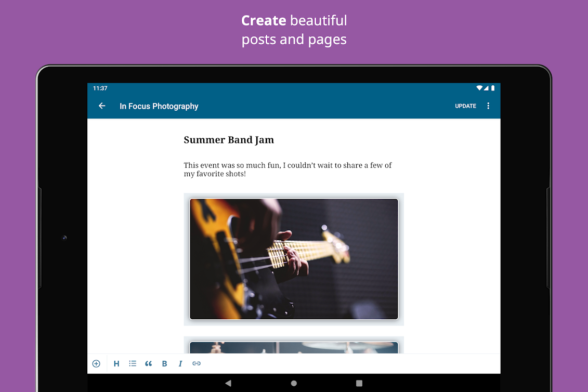Place cursor in the intro paragraph text
588x392 pixels.
tap(288, 169)
